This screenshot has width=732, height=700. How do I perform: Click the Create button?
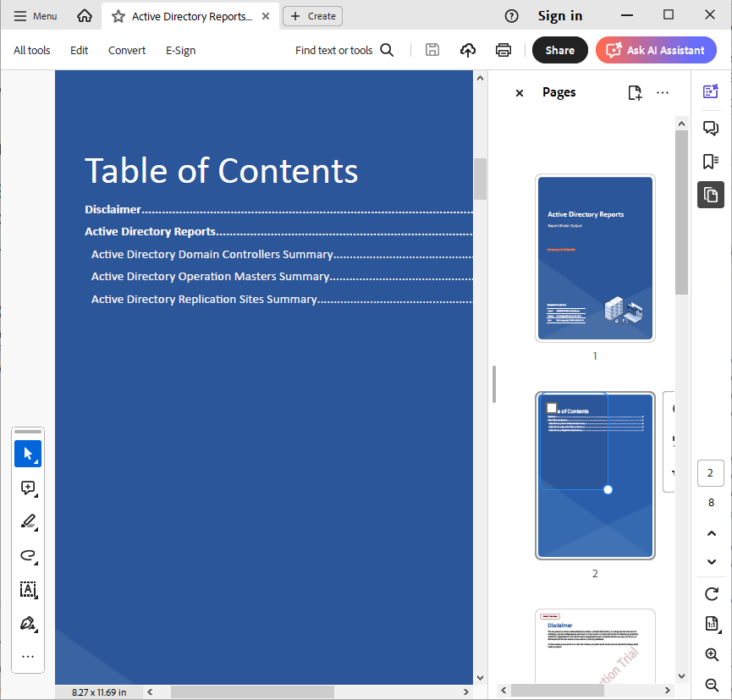[x=313, y=16]
